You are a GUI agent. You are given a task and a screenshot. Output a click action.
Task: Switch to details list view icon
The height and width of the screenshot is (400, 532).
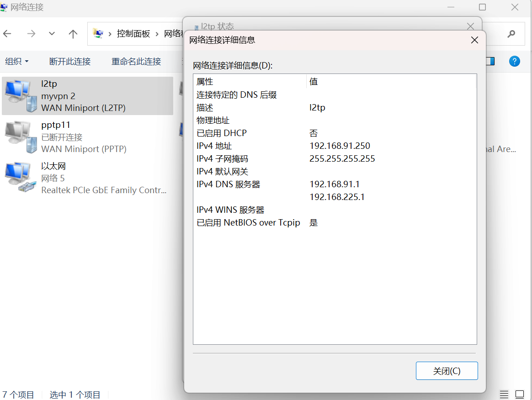(x=504, y=394)
